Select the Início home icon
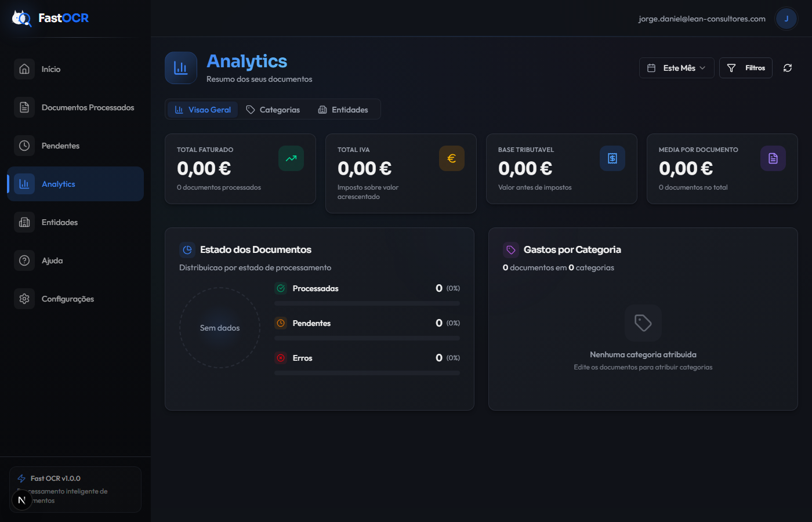This screenshot has height=522, width=812. pyautogui.click(x=24, y=68)
